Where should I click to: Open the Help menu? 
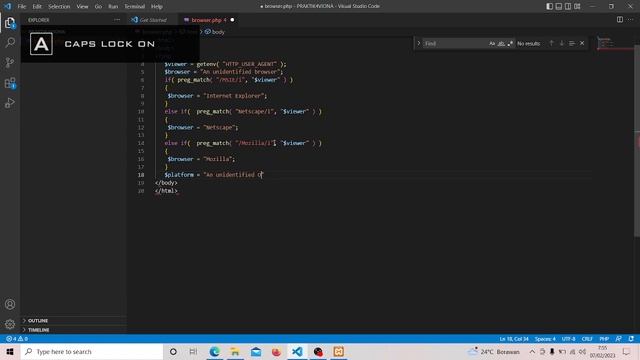(x=157, y=7)
